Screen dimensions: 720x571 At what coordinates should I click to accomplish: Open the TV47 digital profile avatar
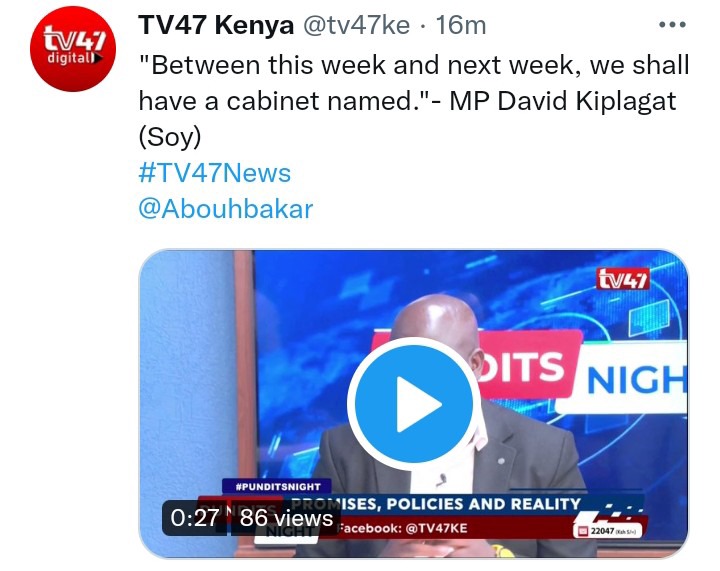pos(73,49)
